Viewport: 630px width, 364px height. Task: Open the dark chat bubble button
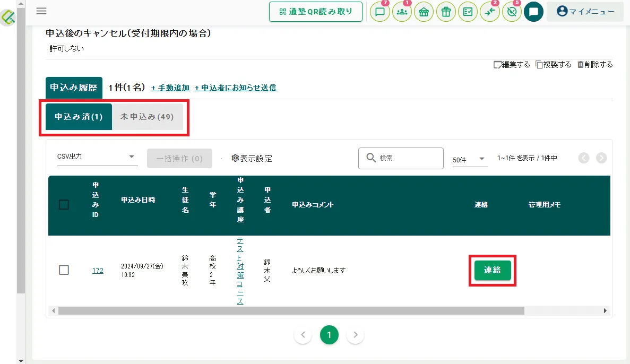pos(533,12)
